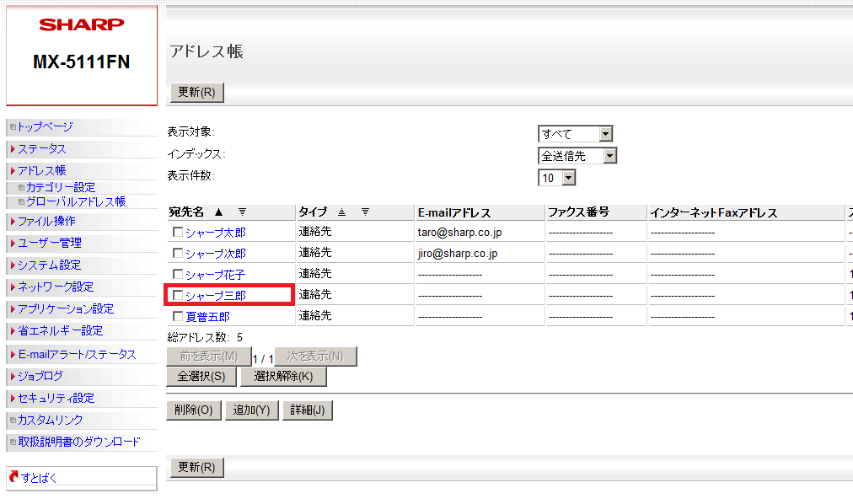Open the インデックス dropdown showing 全送信先

(577, 156)
